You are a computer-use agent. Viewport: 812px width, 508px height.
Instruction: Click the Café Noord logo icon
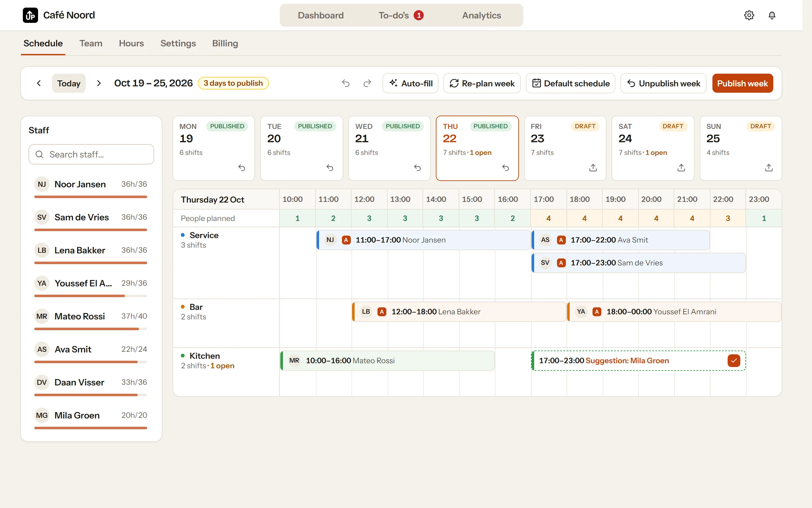click(x=30, y=15)
